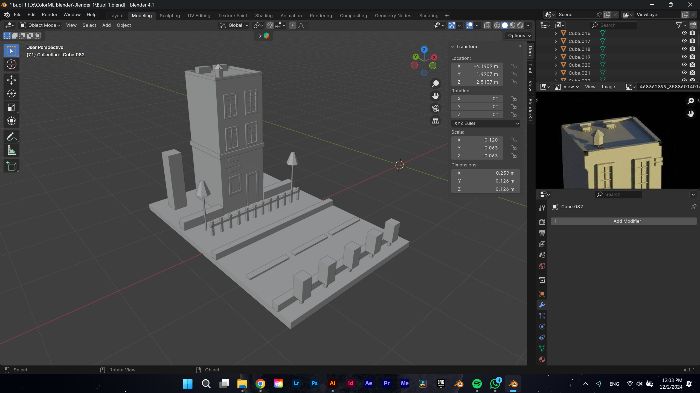Click the viewport pan hand icon

point(435,96)
